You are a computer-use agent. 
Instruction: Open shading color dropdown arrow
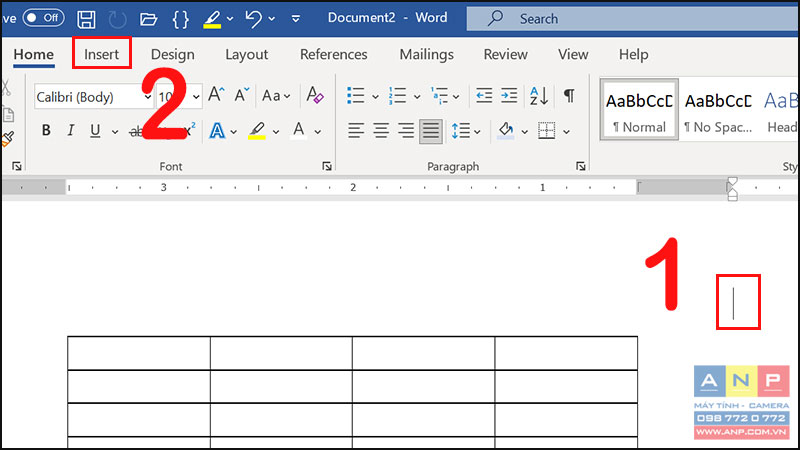(x=524, y=132)
